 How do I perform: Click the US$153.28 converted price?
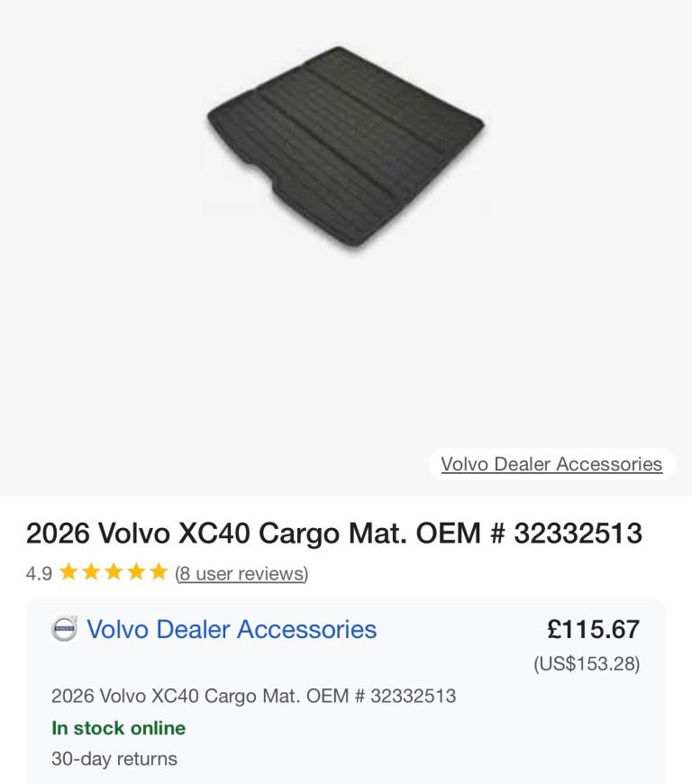[587, 664]
